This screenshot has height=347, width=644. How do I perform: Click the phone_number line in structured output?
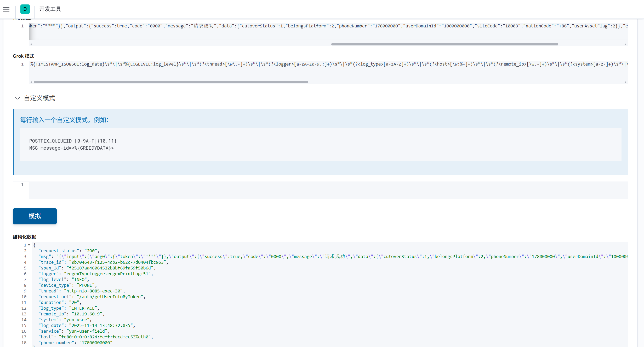[x=75, y=343]
